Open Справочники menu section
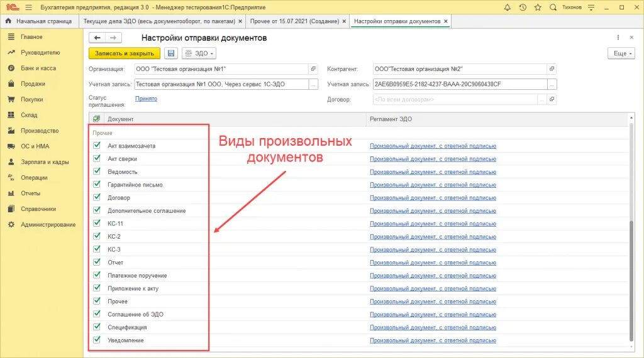Screen dimensions: 644x358 tap(38, 209)
